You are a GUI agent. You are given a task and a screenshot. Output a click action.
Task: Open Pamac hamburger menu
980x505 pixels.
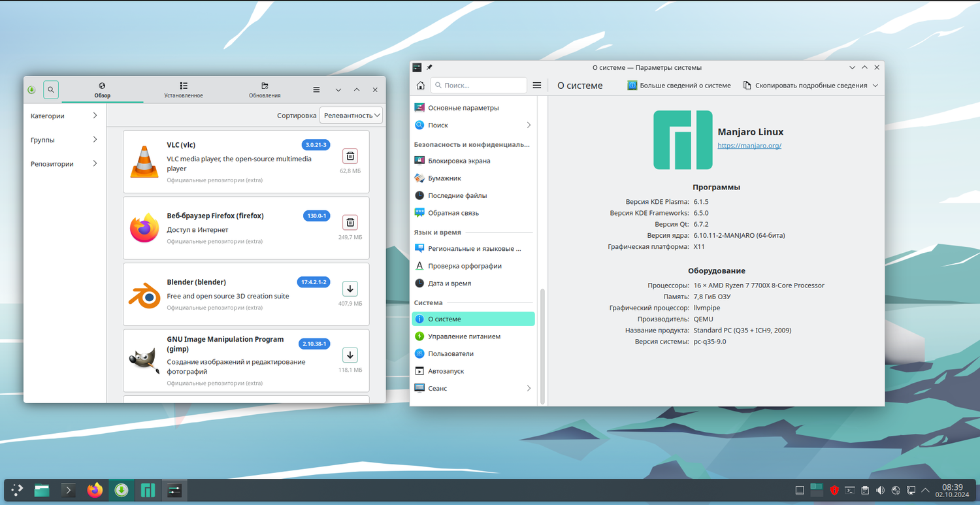tap(316, 90)
